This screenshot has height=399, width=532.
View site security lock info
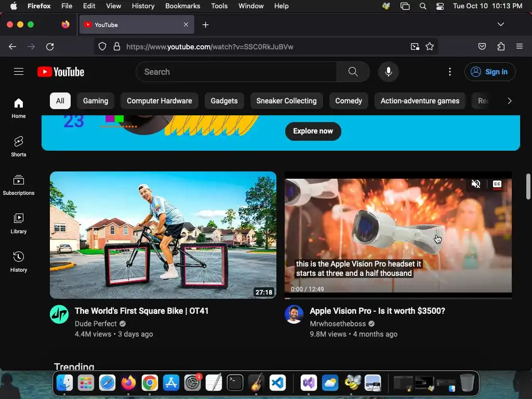117,46
